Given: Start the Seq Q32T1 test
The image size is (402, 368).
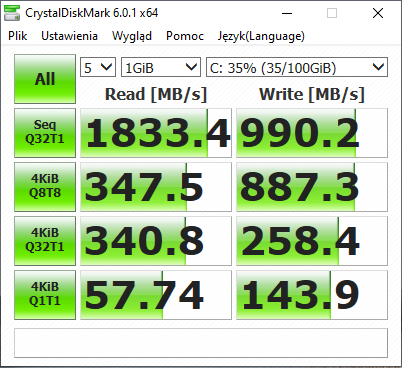Looking at the screenshot, I should (45, 133).
